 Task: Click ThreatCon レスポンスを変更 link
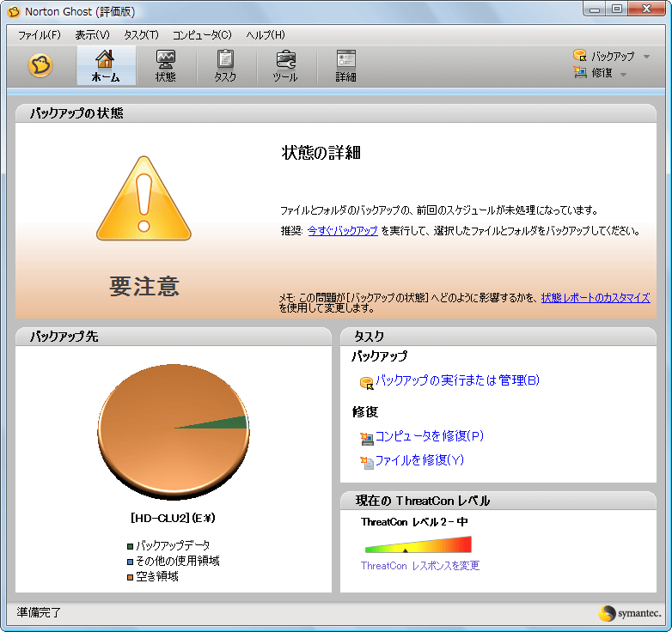pos(420,566)
